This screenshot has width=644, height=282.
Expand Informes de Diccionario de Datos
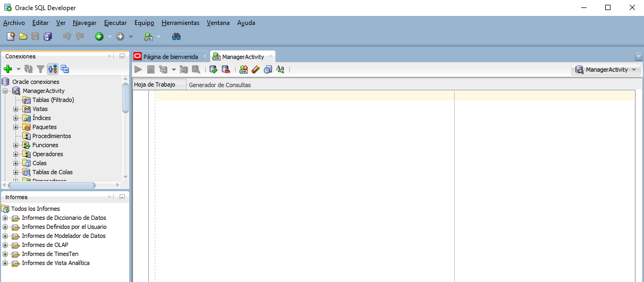[x=5, y=218]
